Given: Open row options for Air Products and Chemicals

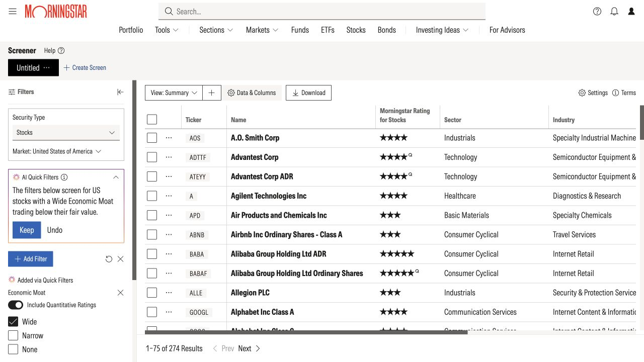Looking at the screenshot, I should (169, 215).
